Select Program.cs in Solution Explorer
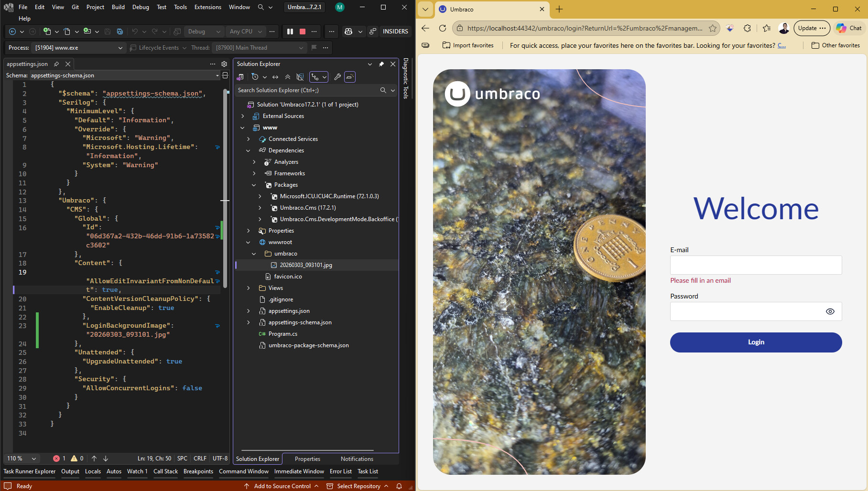 click(x=282, y=334)
